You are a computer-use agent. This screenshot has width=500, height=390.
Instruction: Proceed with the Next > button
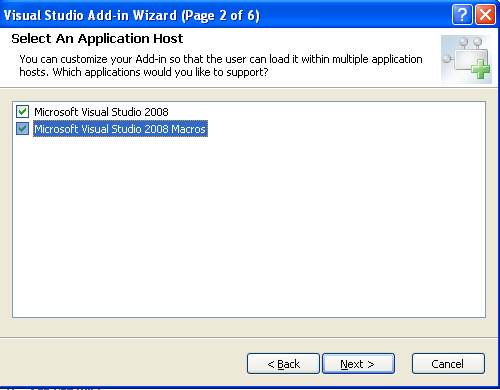358,364
